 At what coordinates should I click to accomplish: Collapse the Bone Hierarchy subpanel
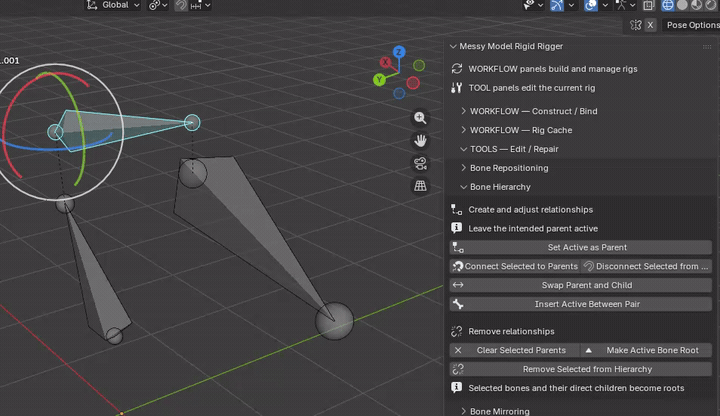point(463,187)
